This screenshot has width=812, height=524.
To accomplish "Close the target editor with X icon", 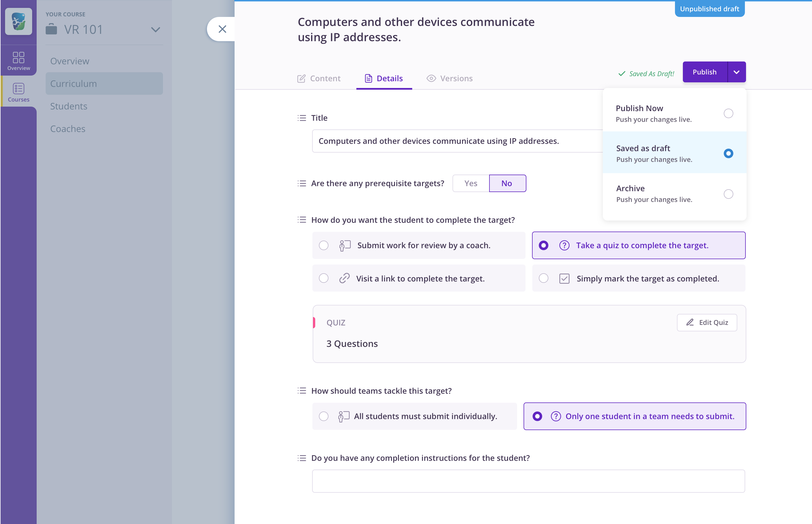I will [222, 29].
